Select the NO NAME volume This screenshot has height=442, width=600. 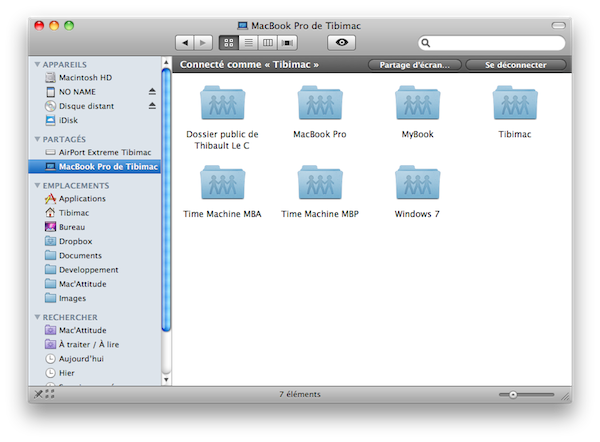95,92
